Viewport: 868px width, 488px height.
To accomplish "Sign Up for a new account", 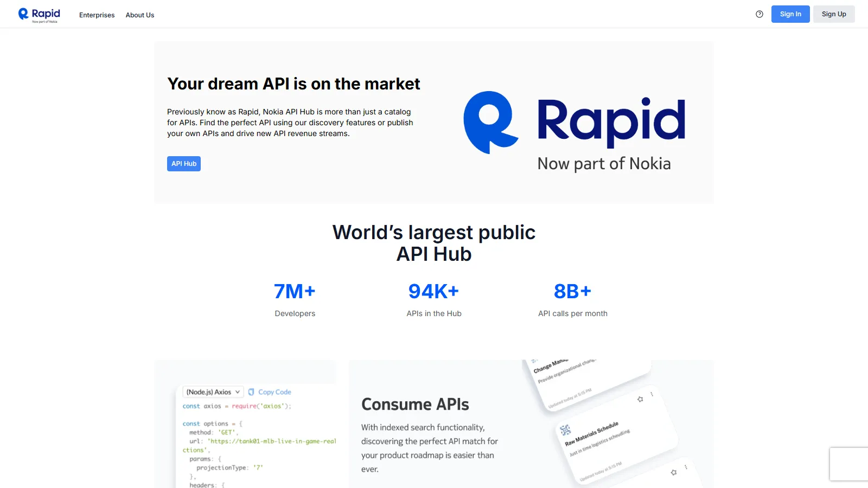I will coord(834,14).
